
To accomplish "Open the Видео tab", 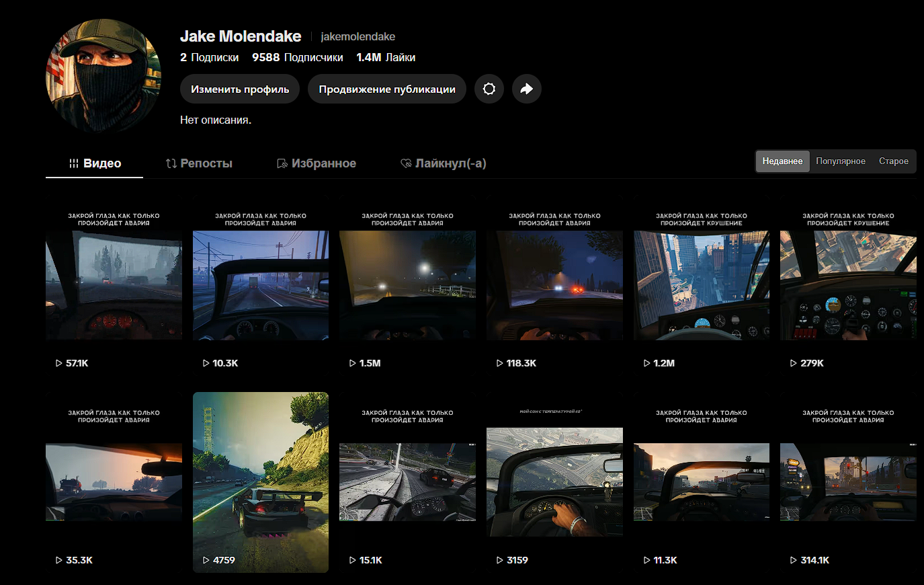I will [95, 163].
